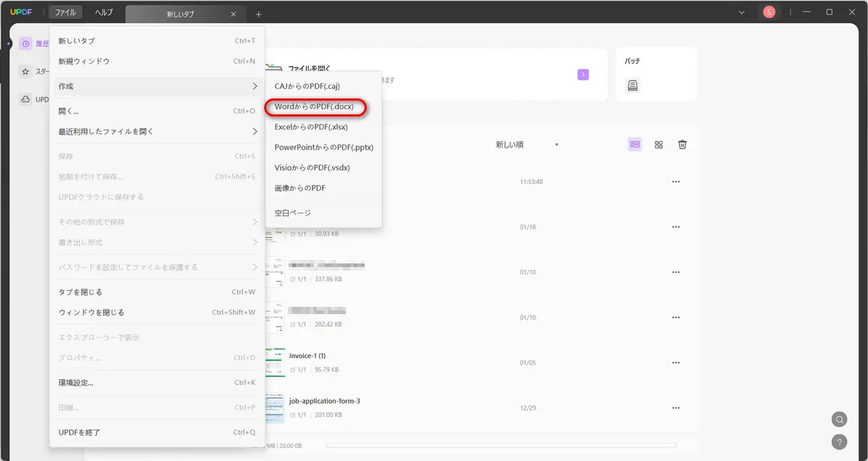Expand the 作成 submenu
The width and height of the screenshot is (868, 461).
point(157,86)
